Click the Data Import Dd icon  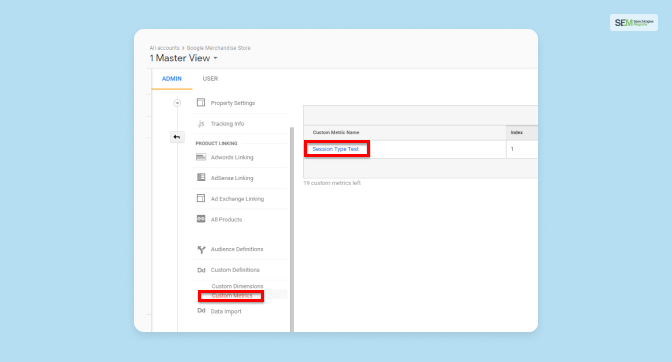[x=201, y=311]
